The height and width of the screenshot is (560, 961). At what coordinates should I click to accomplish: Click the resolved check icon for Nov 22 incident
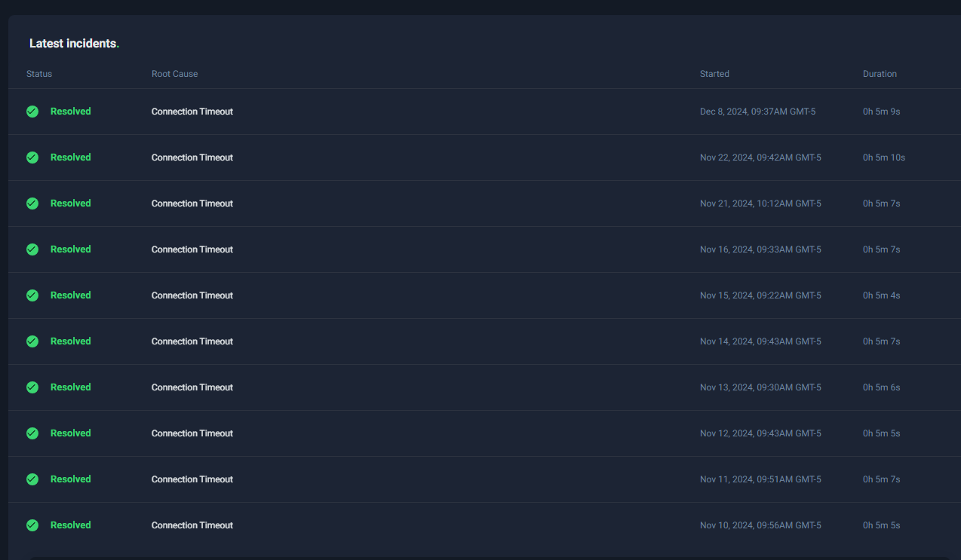pyautogui.click(x=32, y=158)
